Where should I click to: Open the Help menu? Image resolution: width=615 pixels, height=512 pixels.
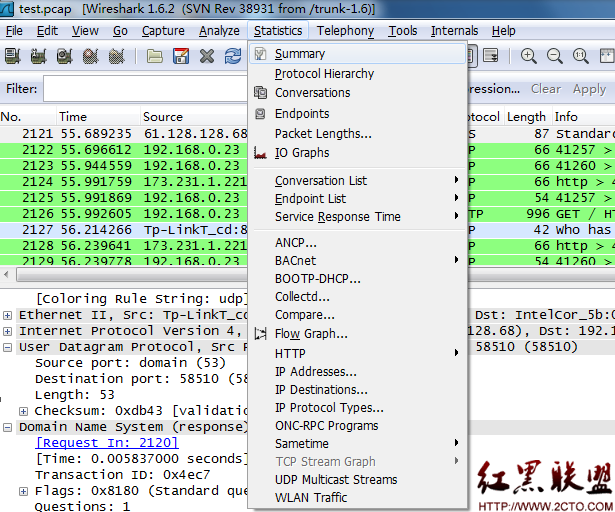(503, 31)
